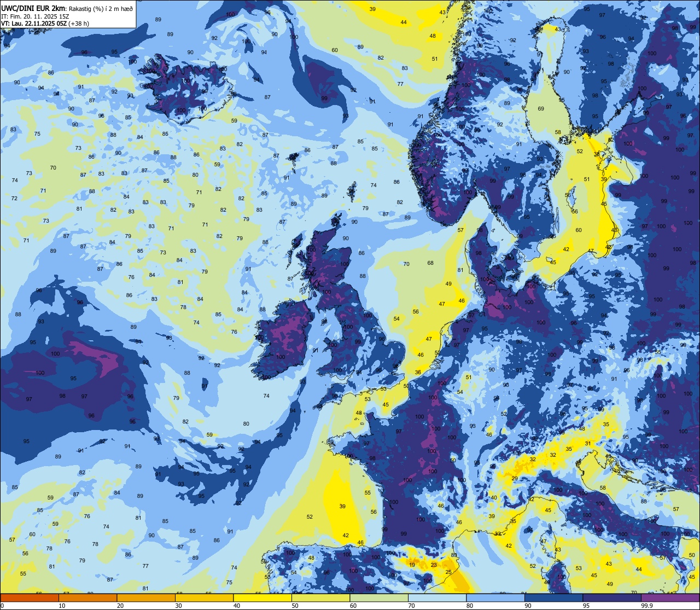Screen dimensions: 700x610
Task: Click the legend tick label '10'
Action: coord(62,606)
